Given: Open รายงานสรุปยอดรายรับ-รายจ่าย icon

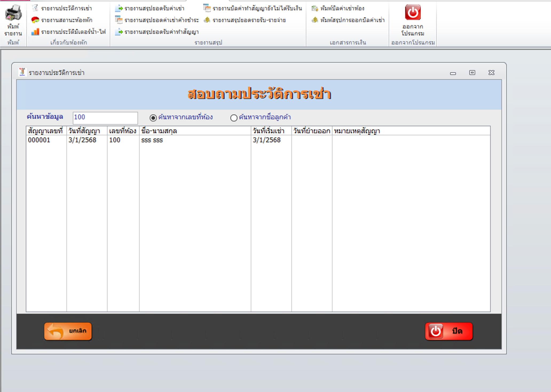Looking at the screenshot, I should point(207,20).
